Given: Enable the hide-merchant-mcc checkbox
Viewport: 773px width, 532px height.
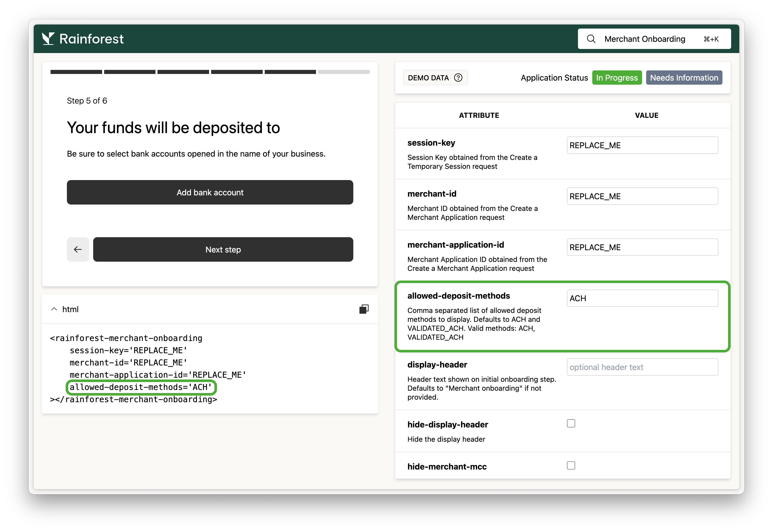Looking at the screenshot, I should pos(571,465).
